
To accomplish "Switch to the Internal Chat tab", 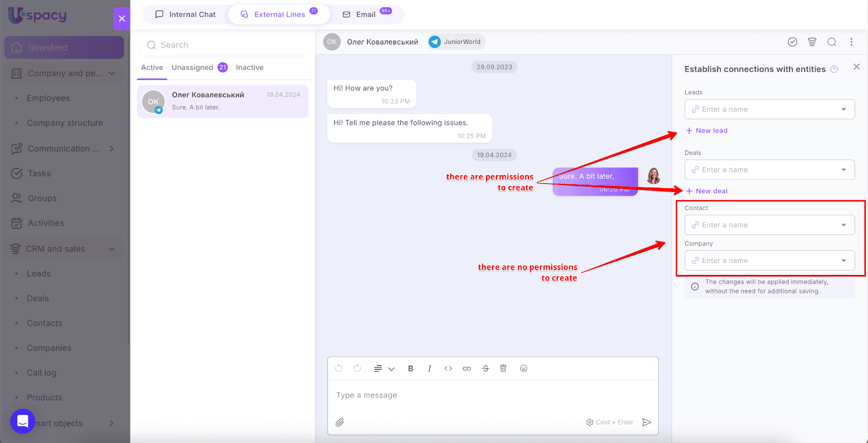I will click(186, 15).
